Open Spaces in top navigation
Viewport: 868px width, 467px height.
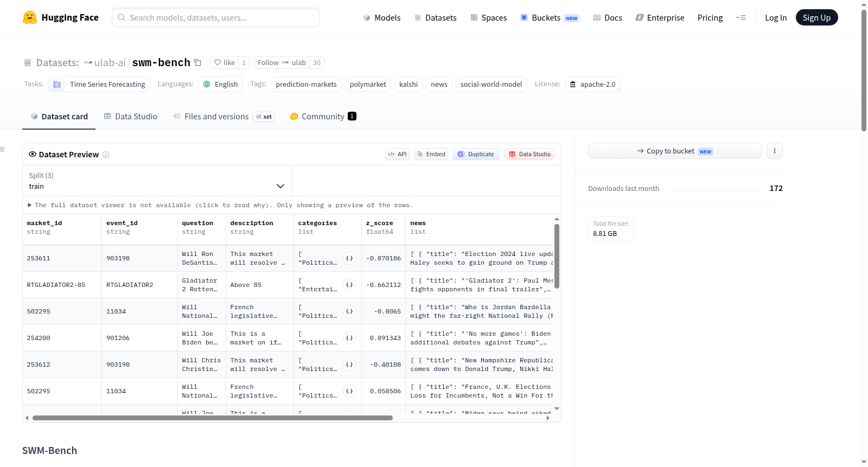(x=489, y=17)
